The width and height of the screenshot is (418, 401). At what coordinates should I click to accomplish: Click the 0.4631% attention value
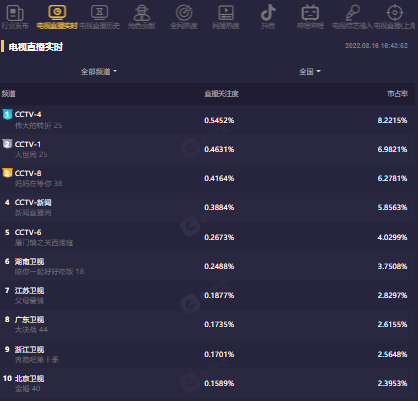(219, 149)
